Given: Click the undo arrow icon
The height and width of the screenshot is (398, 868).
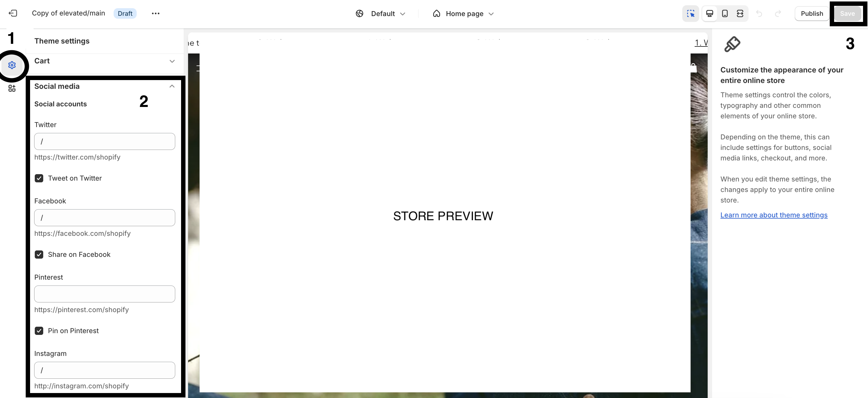Looking at the screenshot, I should [x=759, y=13].
